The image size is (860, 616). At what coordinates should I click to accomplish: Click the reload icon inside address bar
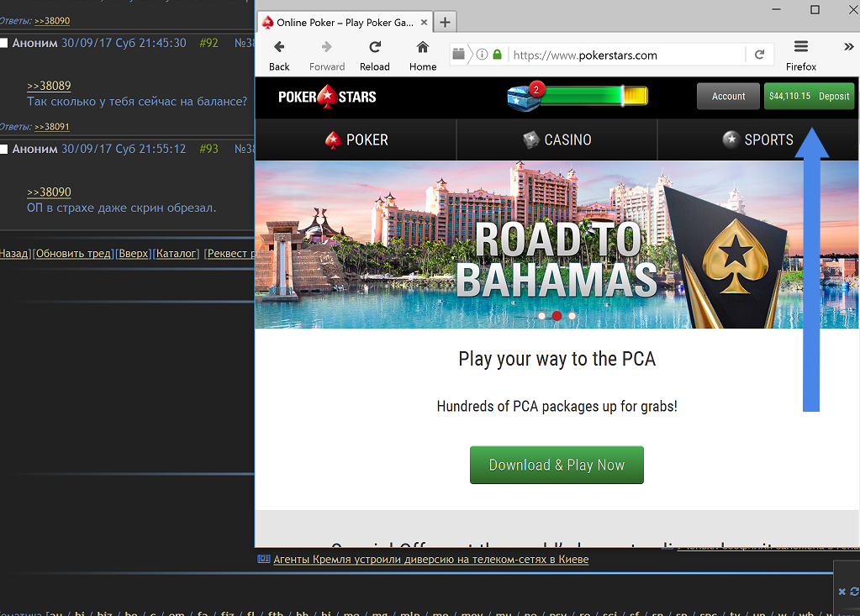760,55
